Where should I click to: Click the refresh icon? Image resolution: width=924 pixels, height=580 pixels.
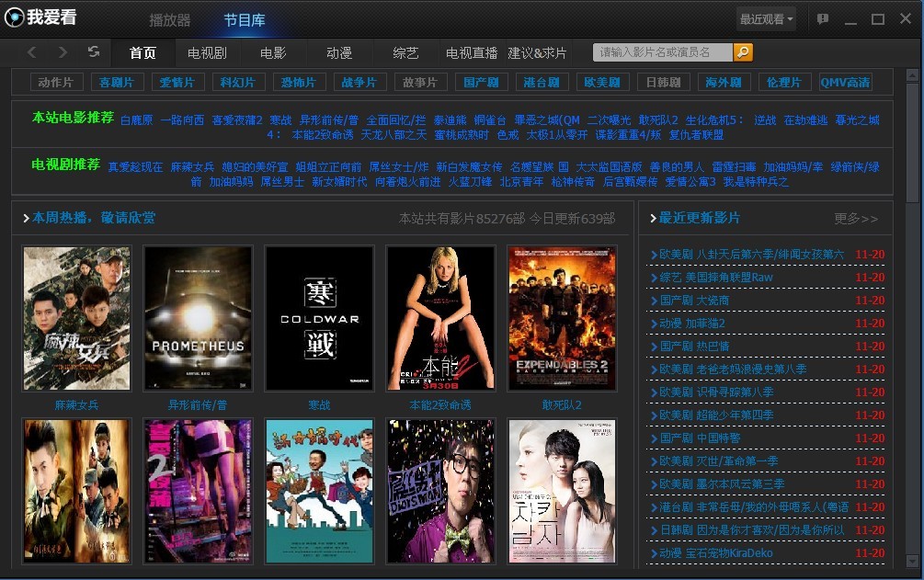point(94,51)
